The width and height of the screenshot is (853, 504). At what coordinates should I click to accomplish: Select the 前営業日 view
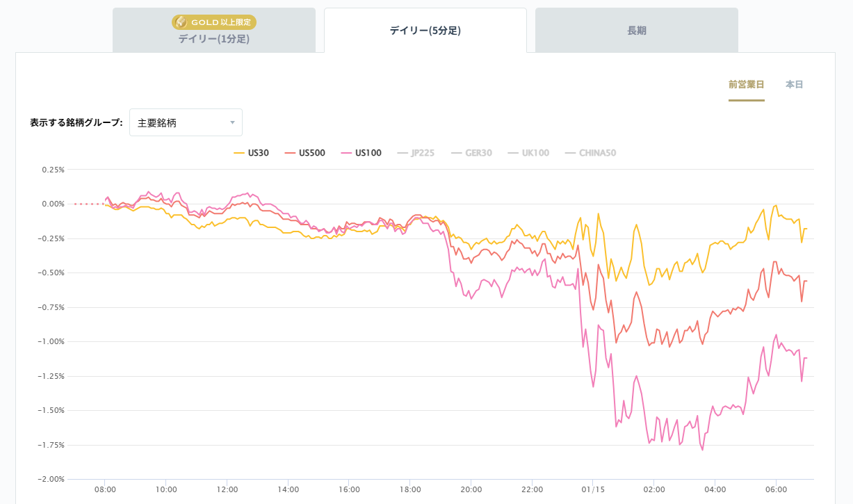pyautogui.click(x=746, y=84)
